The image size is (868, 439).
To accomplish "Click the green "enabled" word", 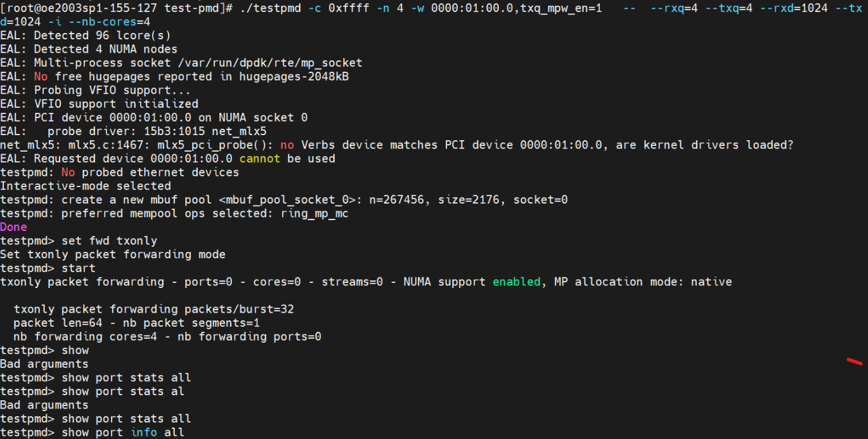I will pyautogui.click(x=517, y=282).
